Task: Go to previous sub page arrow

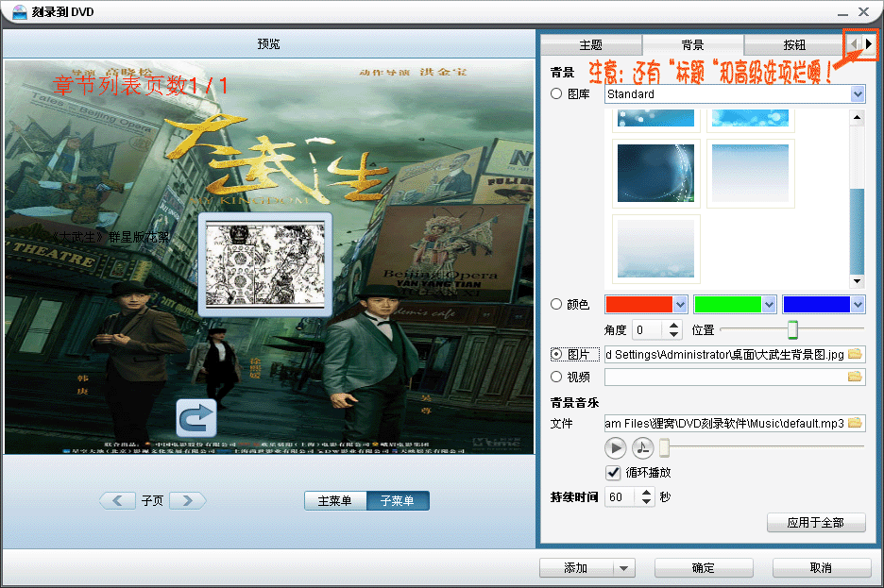Action: [x=117, y=501]
